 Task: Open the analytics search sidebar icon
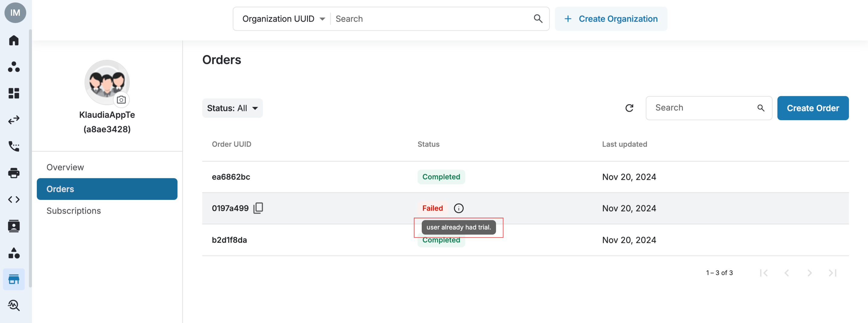click(x=14, y=305)
